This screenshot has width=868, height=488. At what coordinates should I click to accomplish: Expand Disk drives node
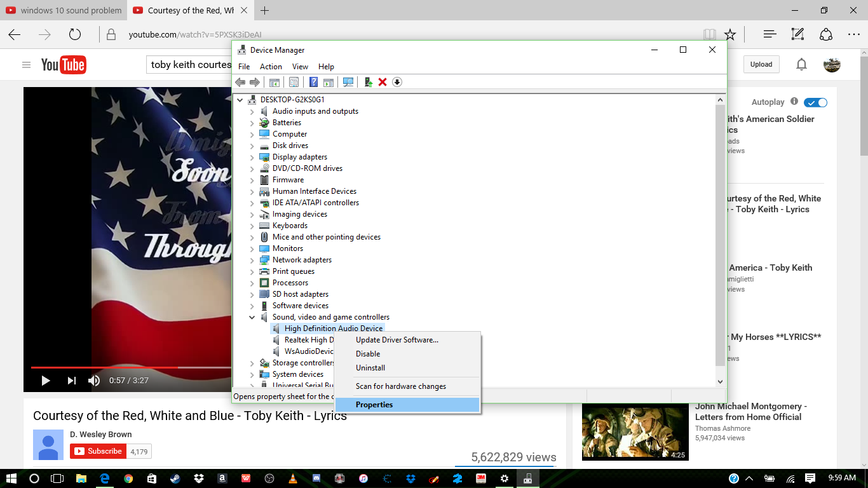click(252, 146)
